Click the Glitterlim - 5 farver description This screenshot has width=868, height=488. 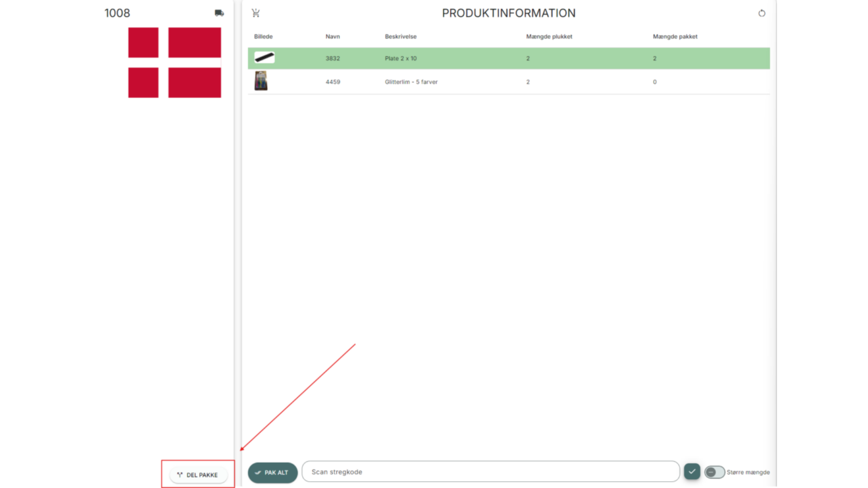pos(411,82)
